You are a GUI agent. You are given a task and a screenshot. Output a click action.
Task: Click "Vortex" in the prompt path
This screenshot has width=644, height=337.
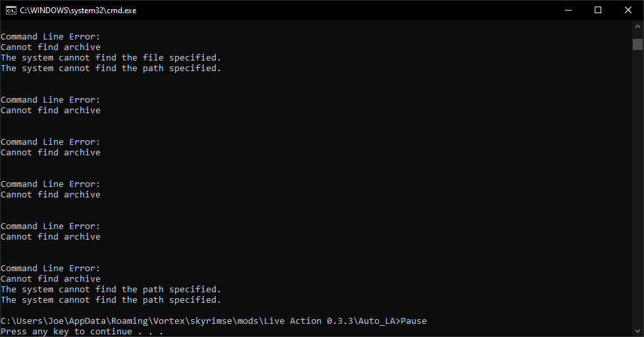169,321
